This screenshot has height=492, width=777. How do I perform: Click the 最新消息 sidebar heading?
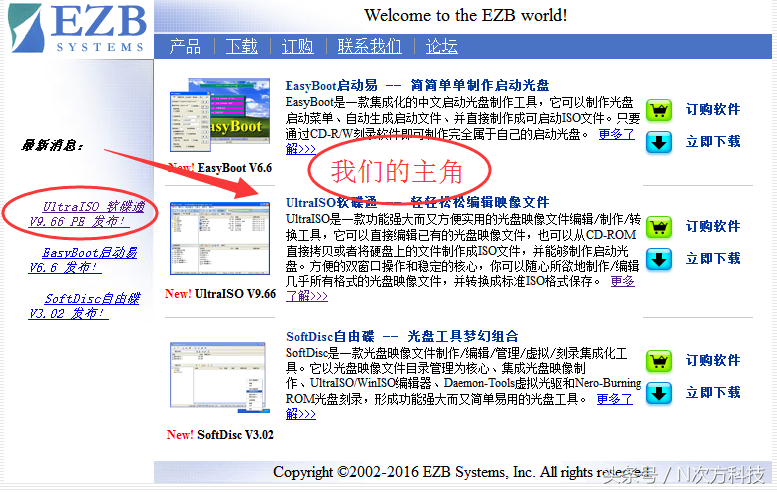[x=53, y=146]
